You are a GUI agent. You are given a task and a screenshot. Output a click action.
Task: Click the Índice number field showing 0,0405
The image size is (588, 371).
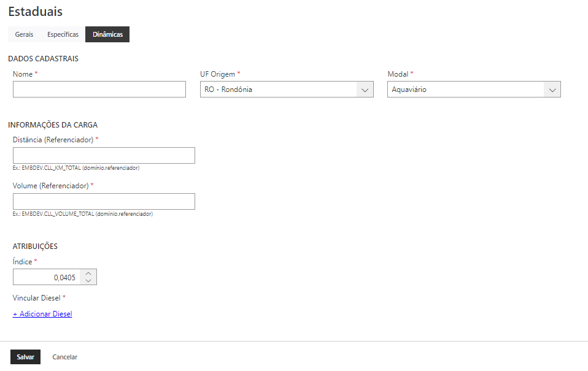(47, 277)
